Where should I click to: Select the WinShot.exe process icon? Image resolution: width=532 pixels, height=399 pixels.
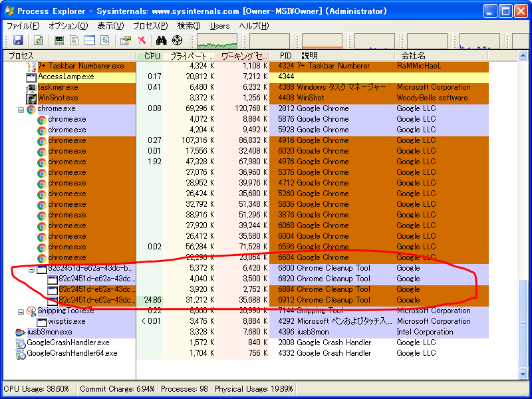[31, 98]
